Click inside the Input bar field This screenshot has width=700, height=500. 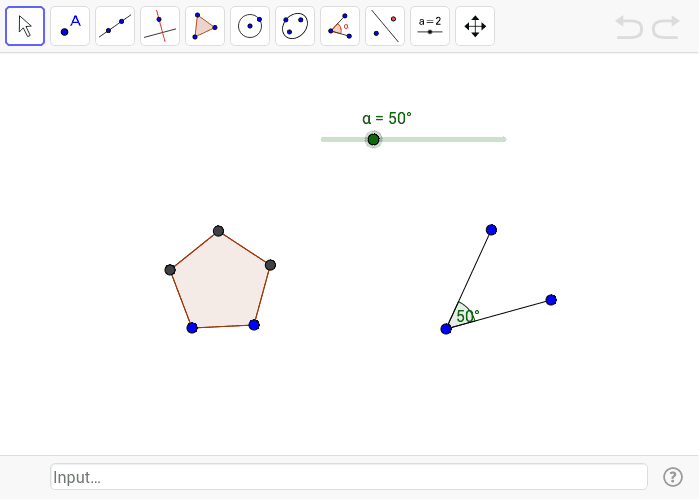click(349, 477)
